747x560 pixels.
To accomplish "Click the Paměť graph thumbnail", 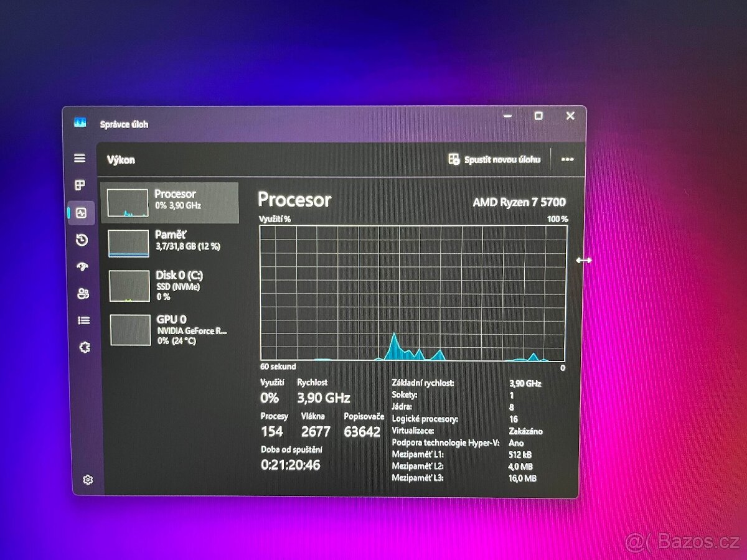I will coord(128,244).
